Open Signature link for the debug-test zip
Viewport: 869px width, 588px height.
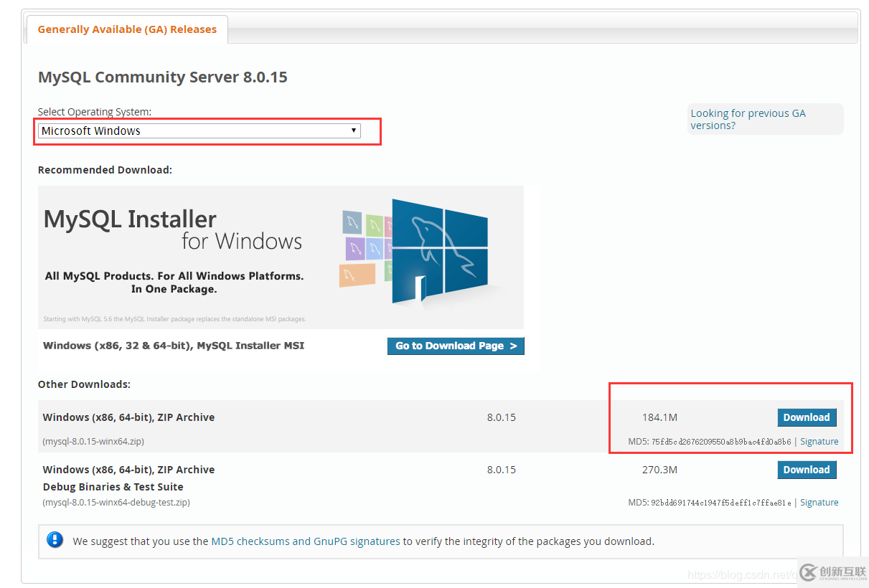coord(819,503)
